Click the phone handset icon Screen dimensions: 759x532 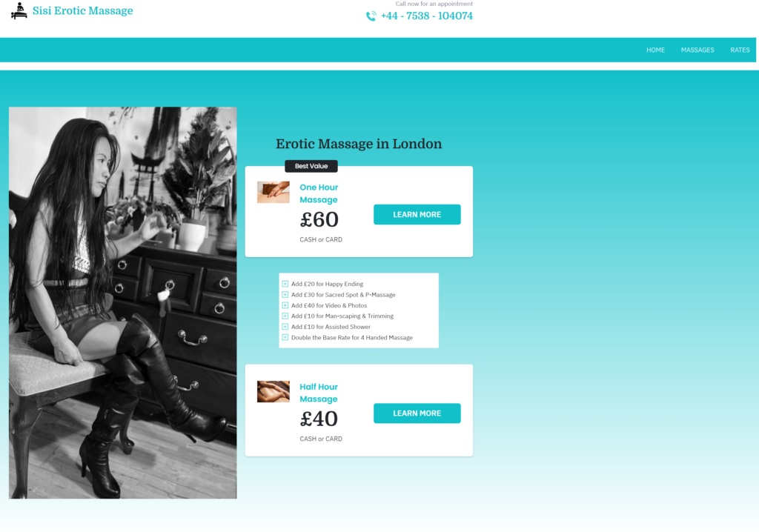pos(371,16)
